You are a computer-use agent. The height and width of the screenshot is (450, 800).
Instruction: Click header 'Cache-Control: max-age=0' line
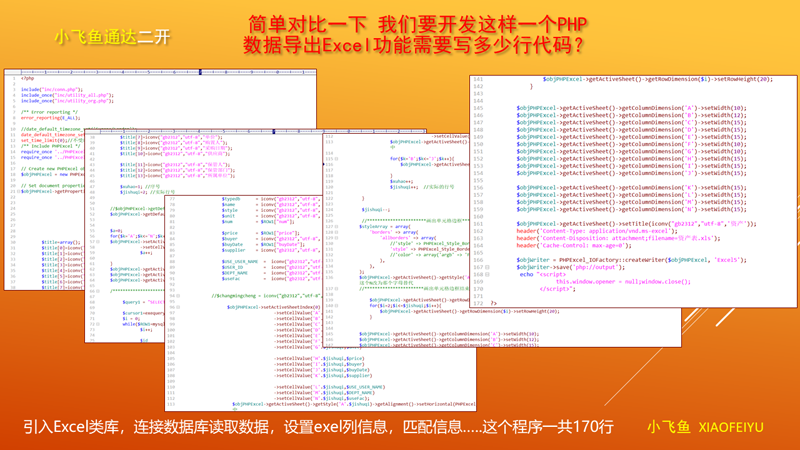tap(573, 245)
